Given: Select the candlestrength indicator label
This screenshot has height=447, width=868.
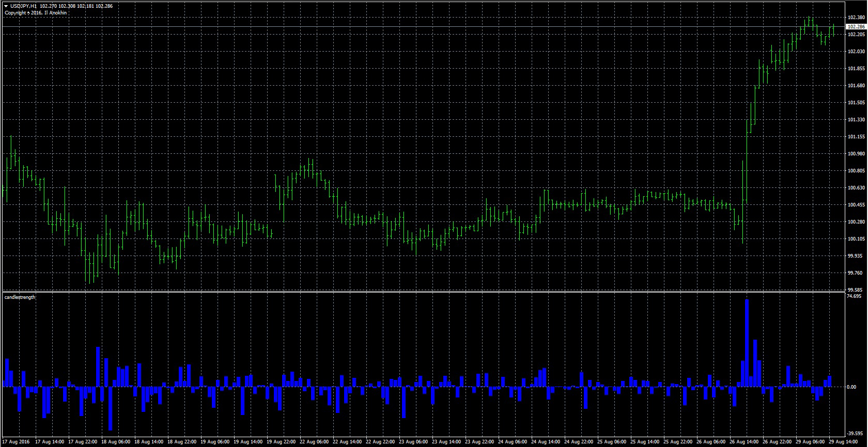Looking at the screenshot, I should point(20,297).
